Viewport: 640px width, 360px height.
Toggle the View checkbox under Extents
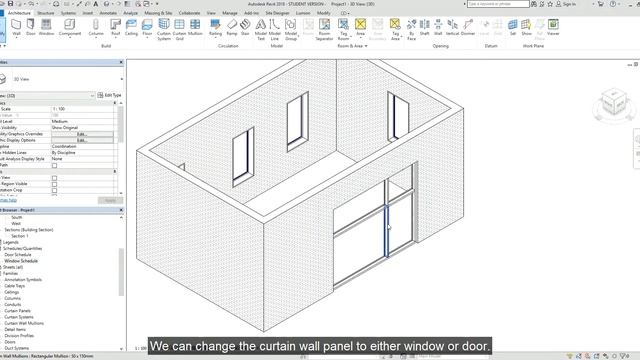point(54,178)
